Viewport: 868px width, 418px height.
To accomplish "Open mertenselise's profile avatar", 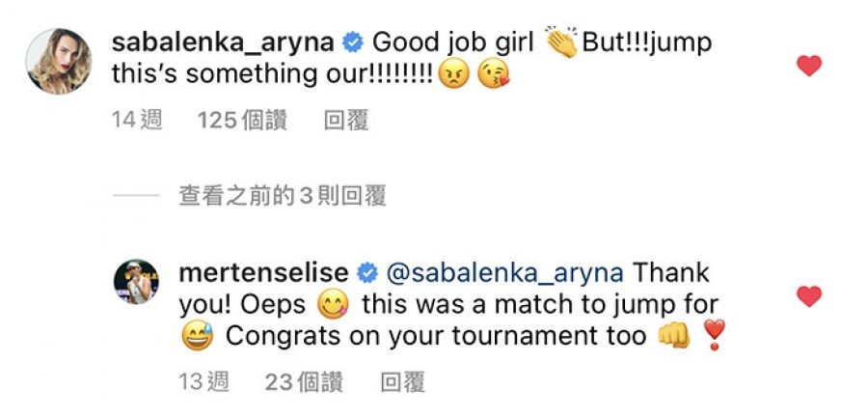I will coord(133,278).
